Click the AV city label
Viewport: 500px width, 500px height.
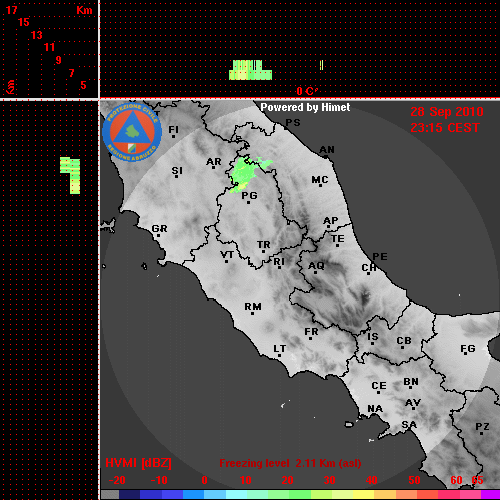pyautogui.click(x=413, y=403)
